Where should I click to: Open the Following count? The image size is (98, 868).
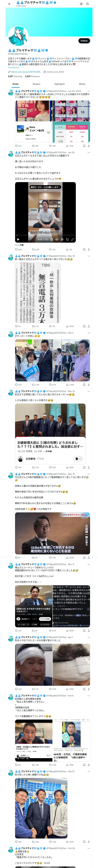(15, 76)
